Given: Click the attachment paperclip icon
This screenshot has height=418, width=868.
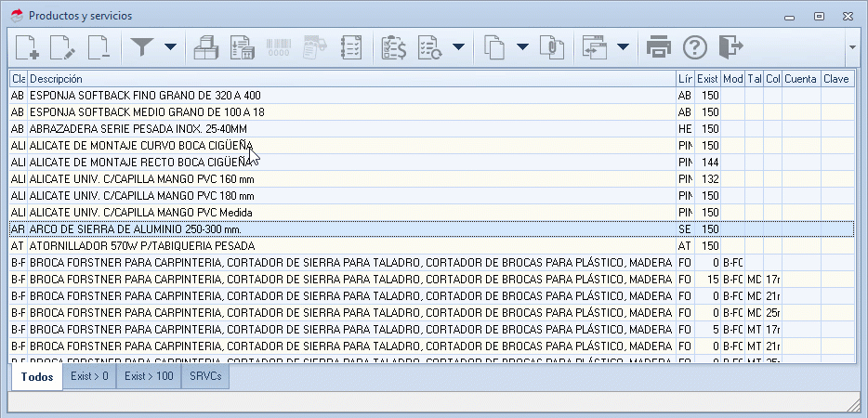Looking at the screenshot, I should pos(552,46).
